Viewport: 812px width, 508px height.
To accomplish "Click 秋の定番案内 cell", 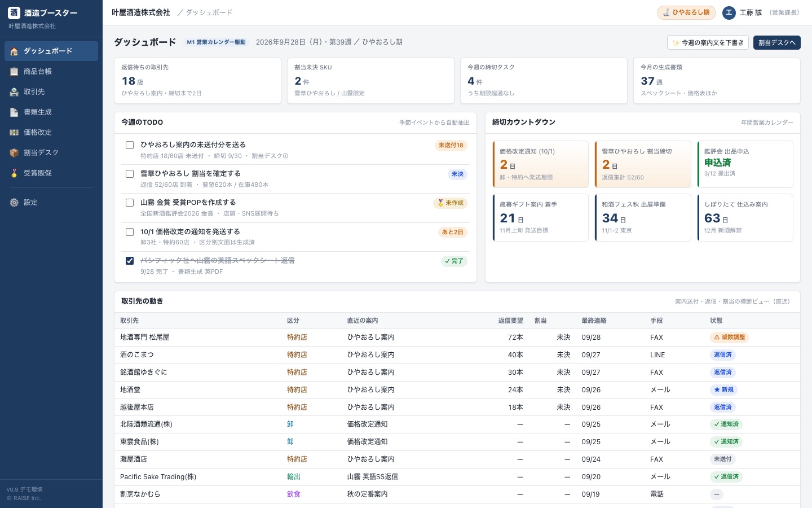I will pyautogui.click(x=367, y=494).
